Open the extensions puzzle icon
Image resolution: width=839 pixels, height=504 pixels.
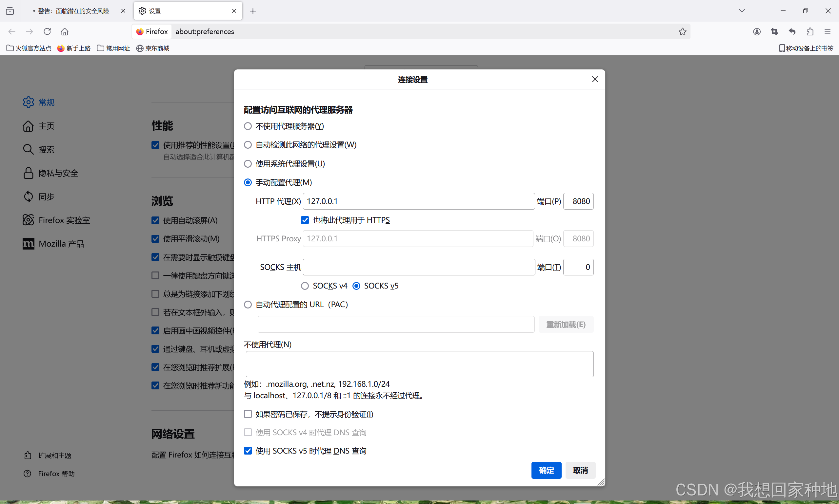pyautogui.click(x=810, y=31)
